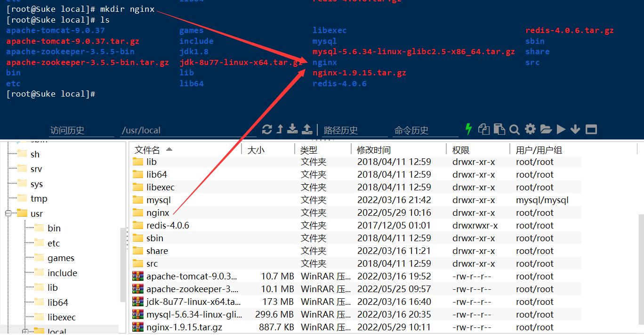This screenshot has width=644, height=335.
Task: Open the search icon
Action: click(x=515, y=129)
